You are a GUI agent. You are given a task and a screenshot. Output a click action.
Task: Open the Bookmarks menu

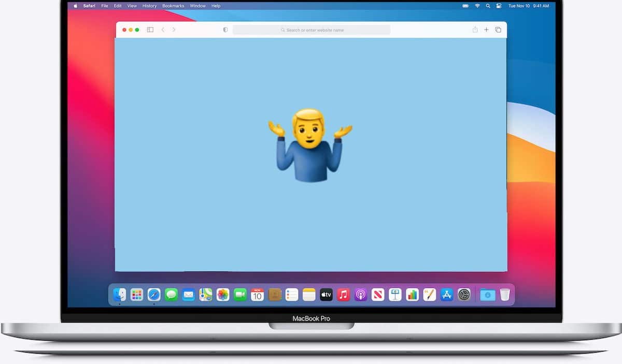pos(173,6)
